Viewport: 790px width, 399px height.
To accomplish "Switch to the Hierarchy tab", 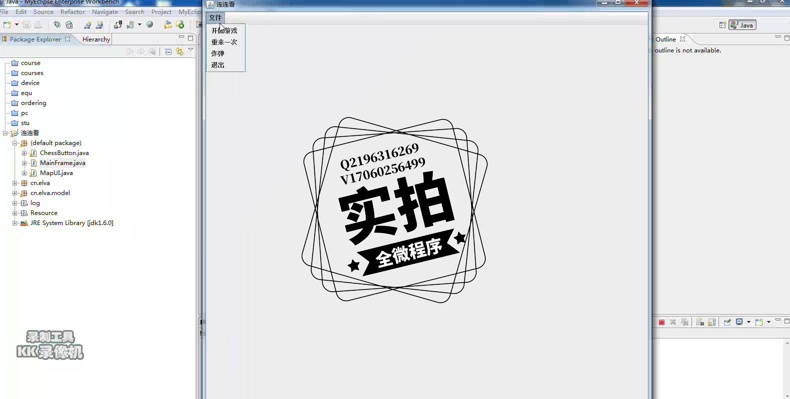I will tap(96, 39).
